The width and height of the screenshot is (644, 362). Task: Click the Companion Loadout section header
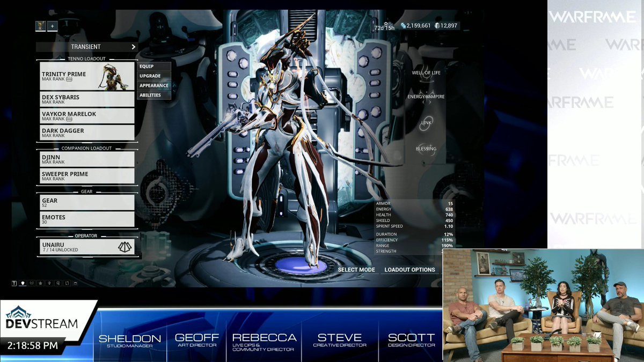[87, 148]
